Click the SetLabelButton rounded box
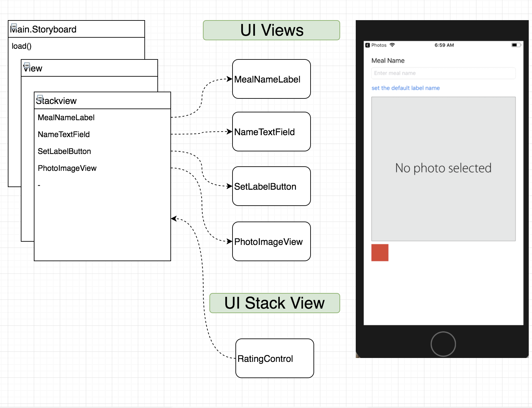Screen dimensions: 532x408 point(272,186)
